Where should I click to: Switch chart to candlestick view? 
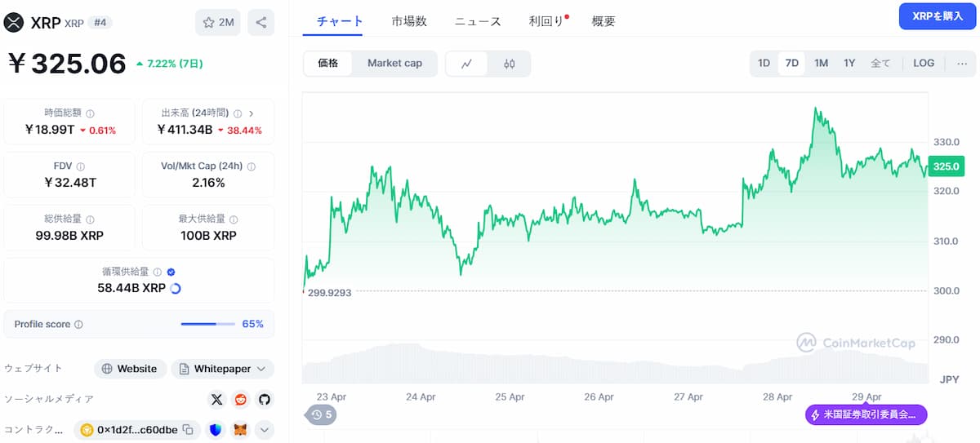[x=510, y=64]
